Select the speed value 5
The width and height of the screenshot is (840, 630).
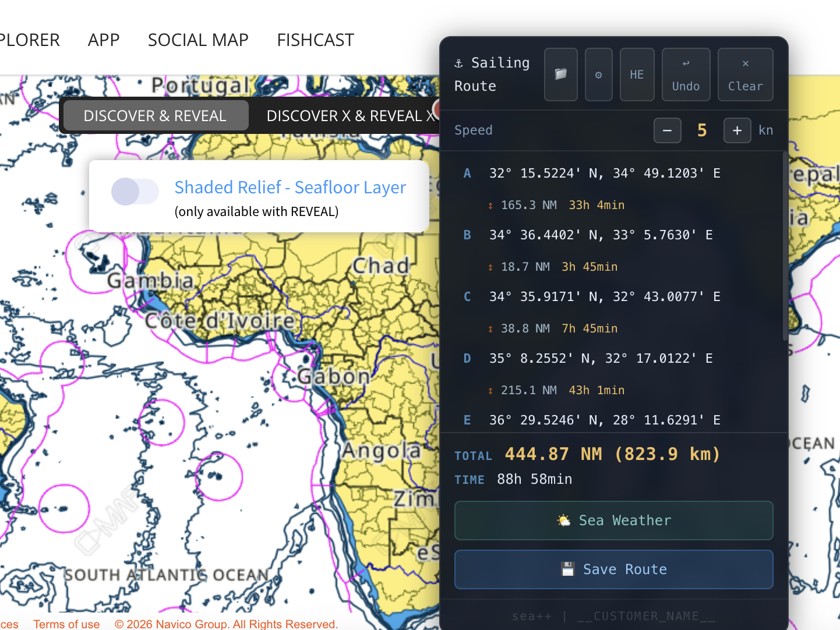pos(702,130)
